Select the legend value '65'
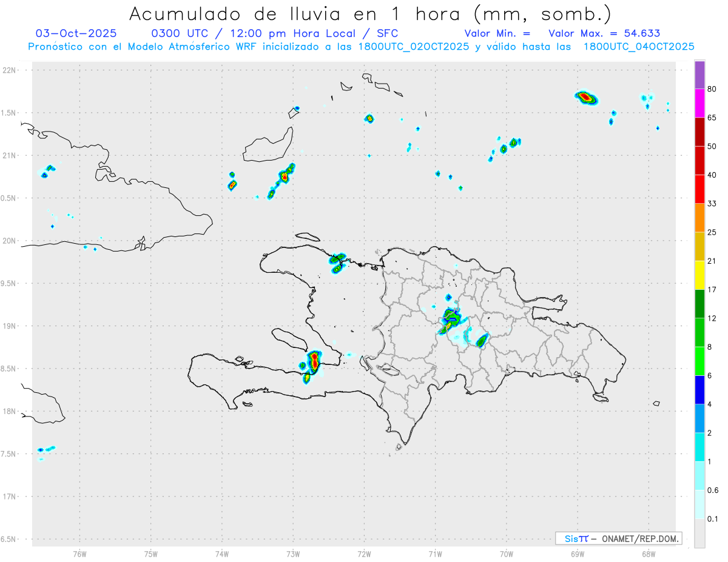 pyautogui.click(x=712, y=118)
